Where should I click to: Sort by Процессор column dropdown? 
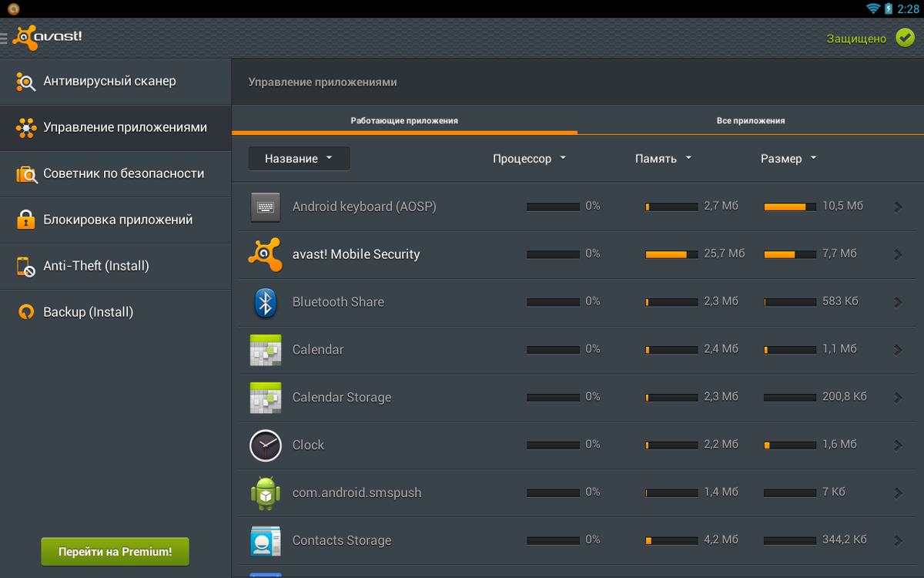[x=529, y=159]
